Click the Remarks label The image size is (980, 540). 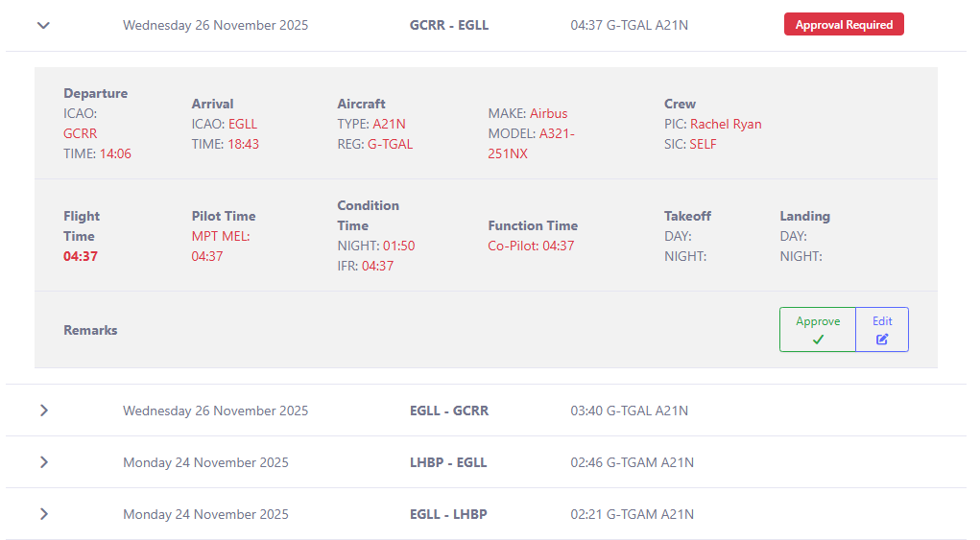[x=90, y=330]
